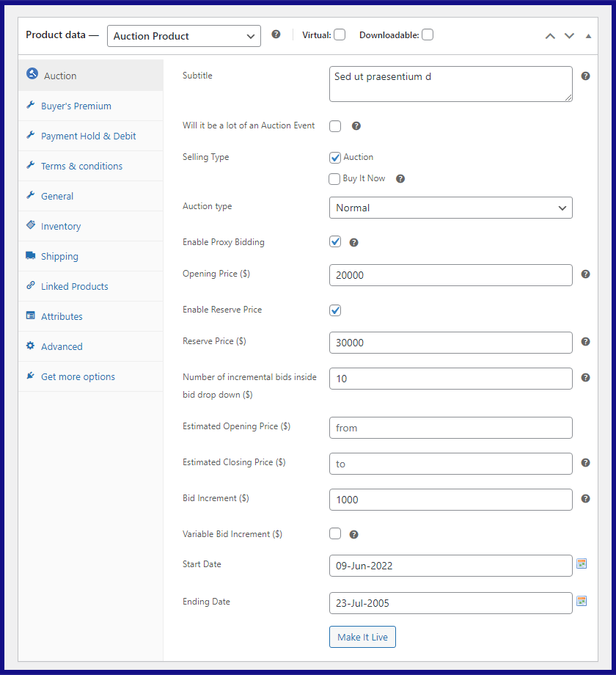The width and height of the screenshot is (616, 675).
Task: Click the Get more options plug icon
Action: coord(31,376)
